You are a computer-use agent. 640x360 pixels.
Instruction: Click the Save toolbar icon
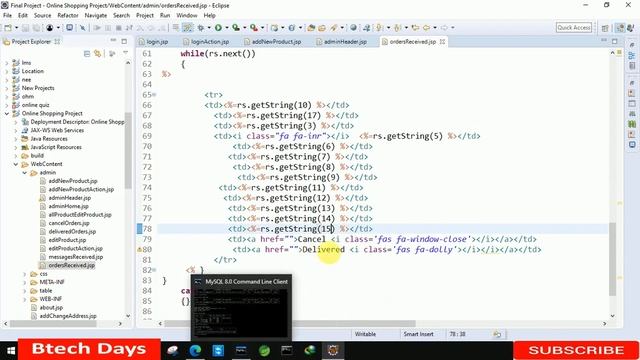[x=25, y=28]
